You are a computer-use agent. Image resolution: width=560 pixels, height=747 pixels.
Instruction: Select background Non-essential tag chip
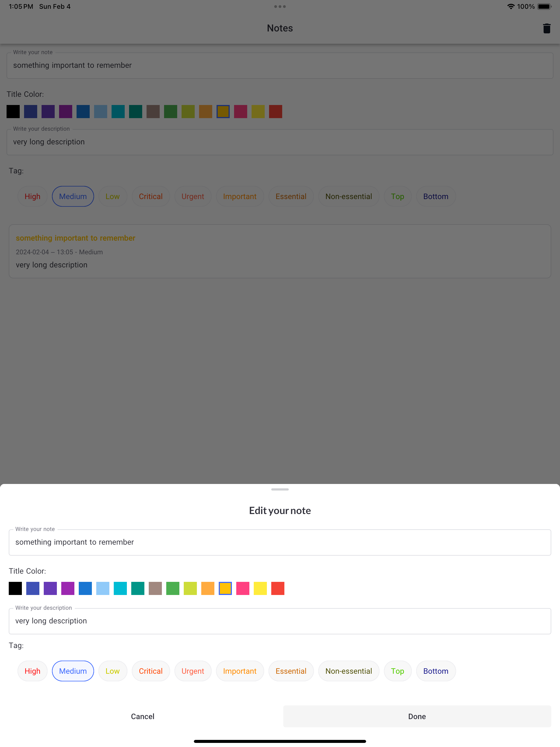pyautogui.click(x=349, y=196)
